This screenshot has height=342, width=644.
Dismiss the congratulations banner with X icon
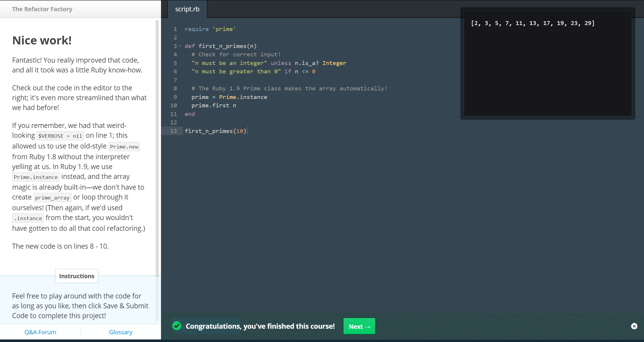[634, 326]
